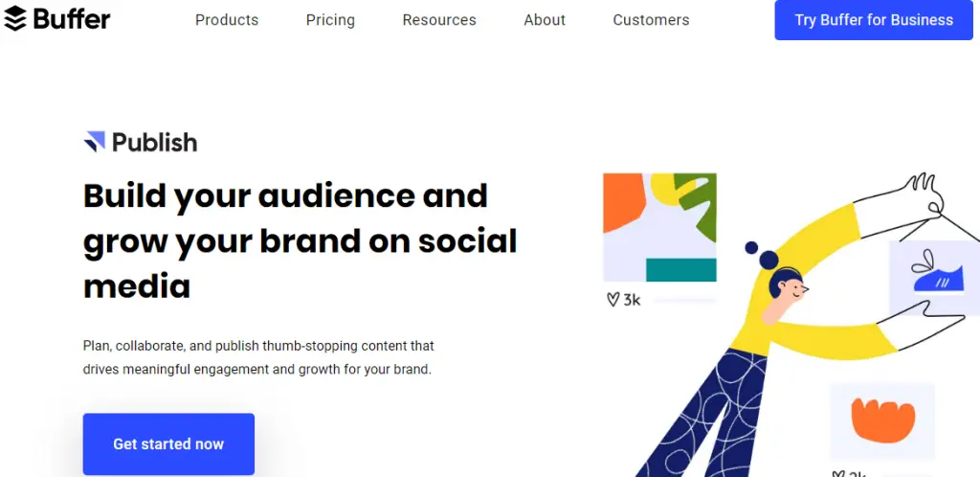Click the Buffer wordmark text

(x=72, y=19)
